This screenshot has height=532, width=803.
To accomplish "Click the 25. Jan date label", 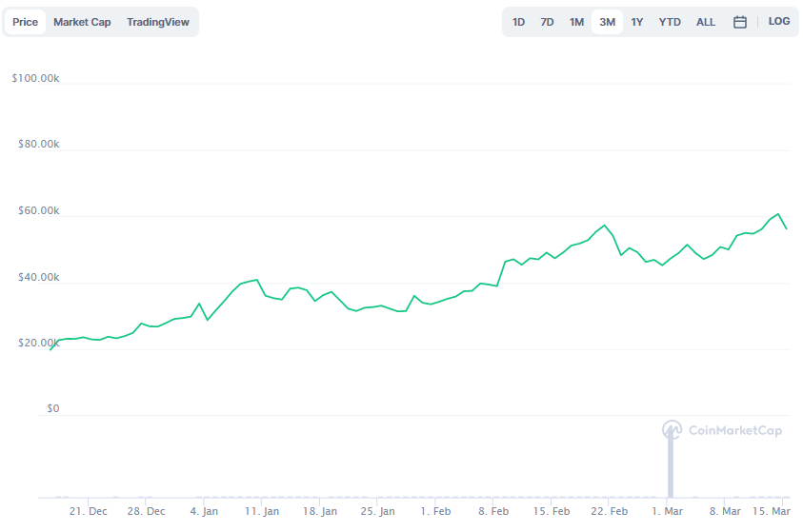I will coord(377,511).
